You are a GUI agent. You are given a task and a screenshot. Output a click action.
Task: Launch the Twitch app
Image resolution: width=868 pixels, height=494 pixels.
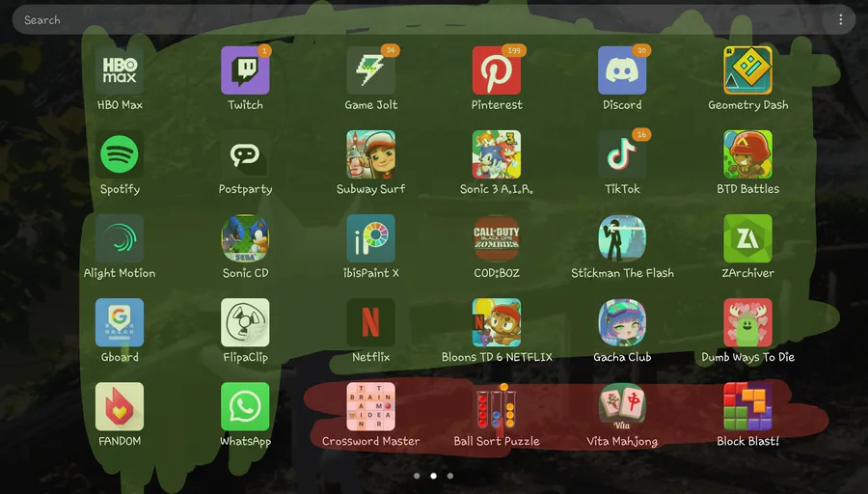pos(245,70)
